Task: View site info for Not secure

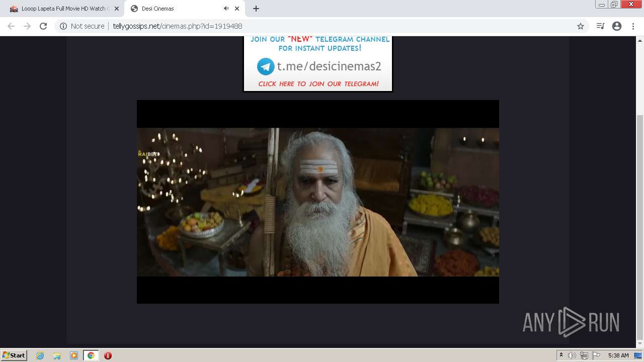Action: pyautogui.click(x=82, y=26)
